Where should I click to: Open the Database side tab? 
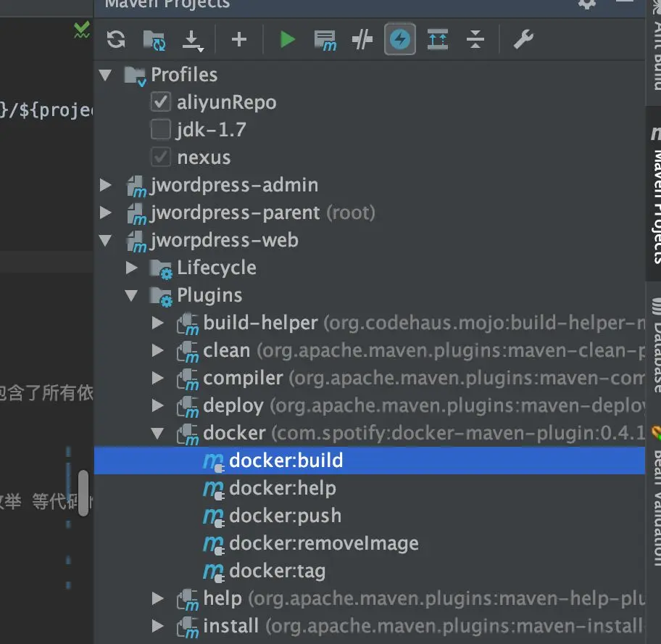(655, 345)
